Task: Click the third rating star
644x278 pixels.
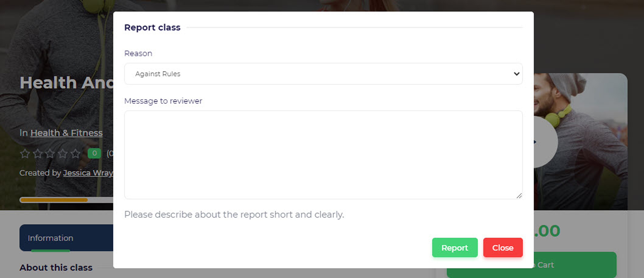Action: point(50,153)
